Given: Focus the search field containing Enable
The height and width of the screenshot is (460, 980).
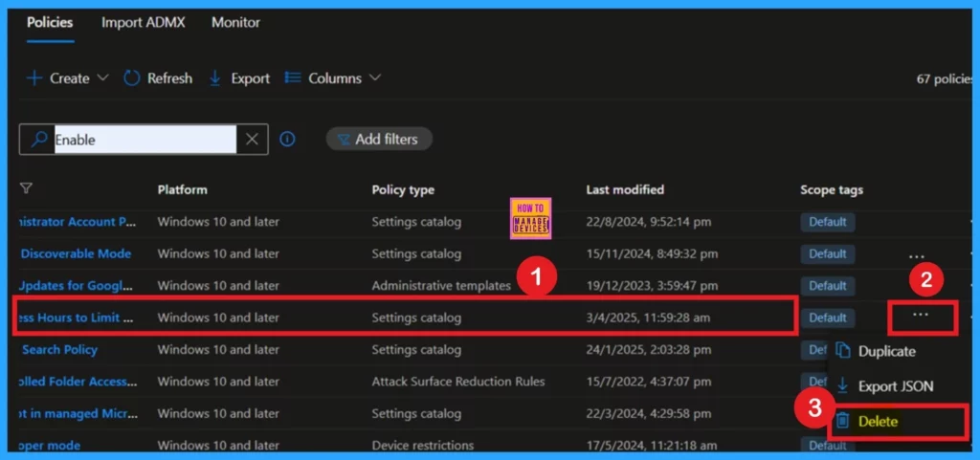Looking at the screenshot, I should coord(145,140).
